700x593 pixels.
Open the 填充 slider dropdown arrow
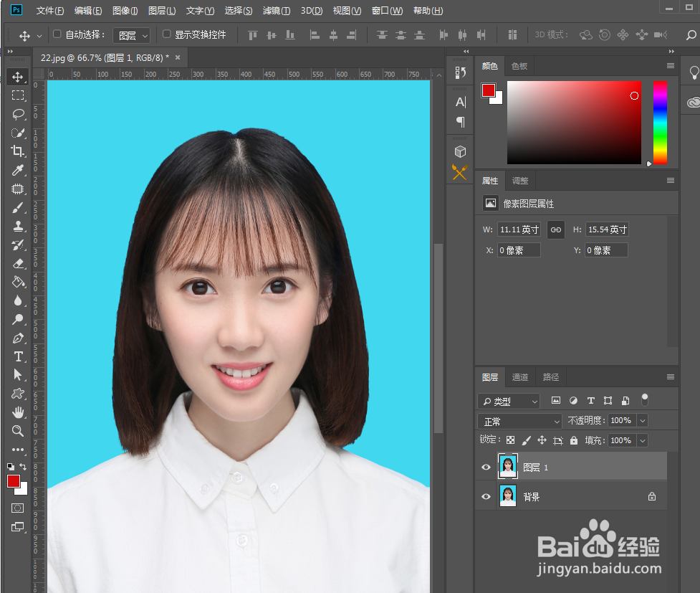[643, 440]
